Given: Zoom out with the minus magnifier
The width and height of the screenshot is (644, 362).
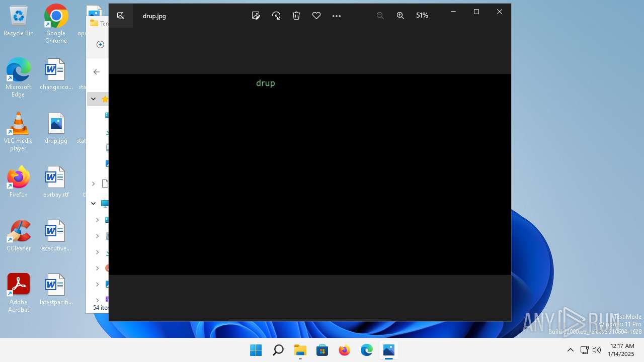Looking at the screenshot, I should pyautogui.click(x=380, y=16).
